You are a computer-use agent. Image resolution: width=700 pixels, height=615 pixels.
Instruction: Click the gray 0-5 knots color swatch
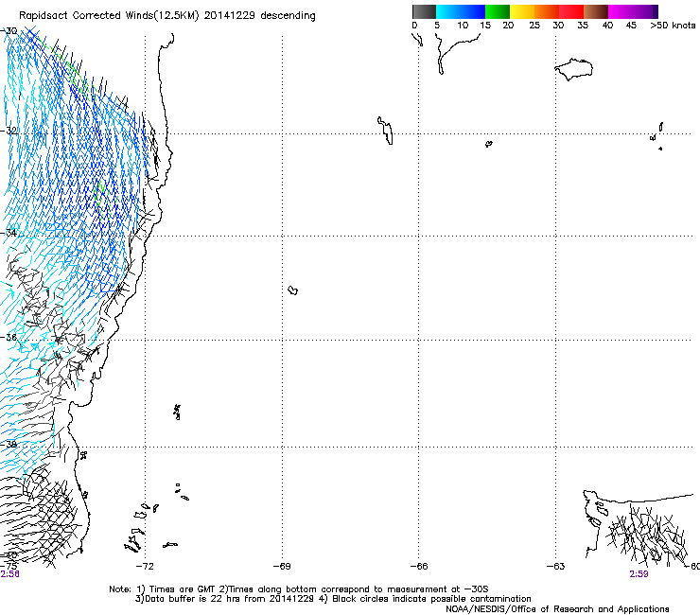[424, 11]
